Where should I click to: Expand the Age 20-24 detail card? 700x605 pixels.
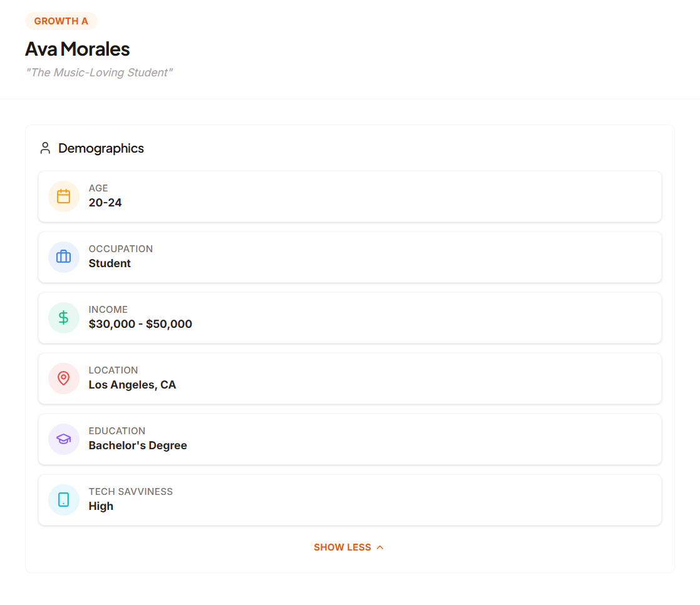pos(349,196)
